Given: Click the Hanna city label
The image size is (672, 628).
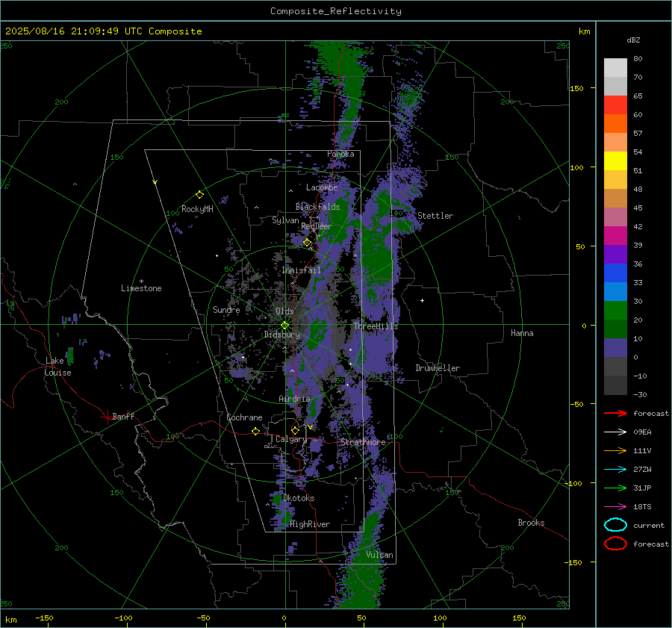Looking at the screenshot, I should click(x=522, y=333).
